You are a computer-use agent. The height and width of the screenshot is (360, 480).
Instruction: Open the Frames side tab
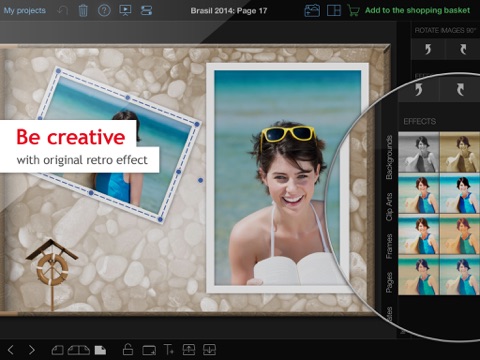pyautogui.click(x=389, y=246)
